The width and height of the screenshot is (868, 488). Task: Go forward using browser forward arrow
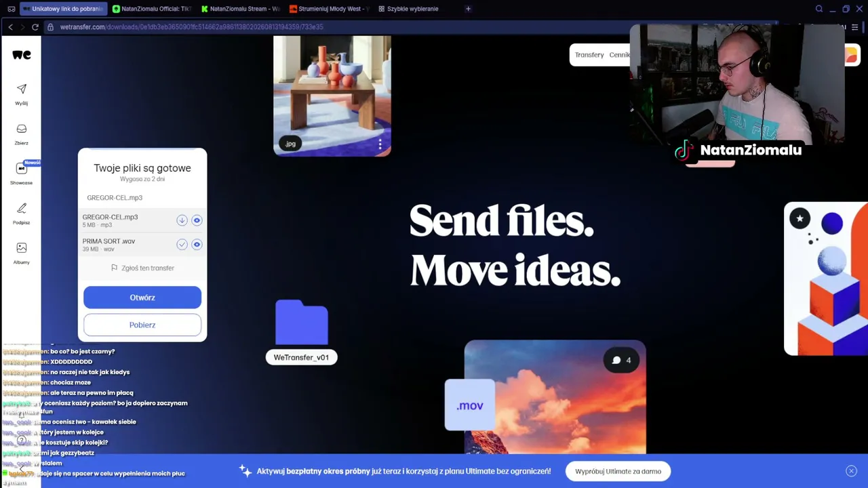[x=22, y=27]
